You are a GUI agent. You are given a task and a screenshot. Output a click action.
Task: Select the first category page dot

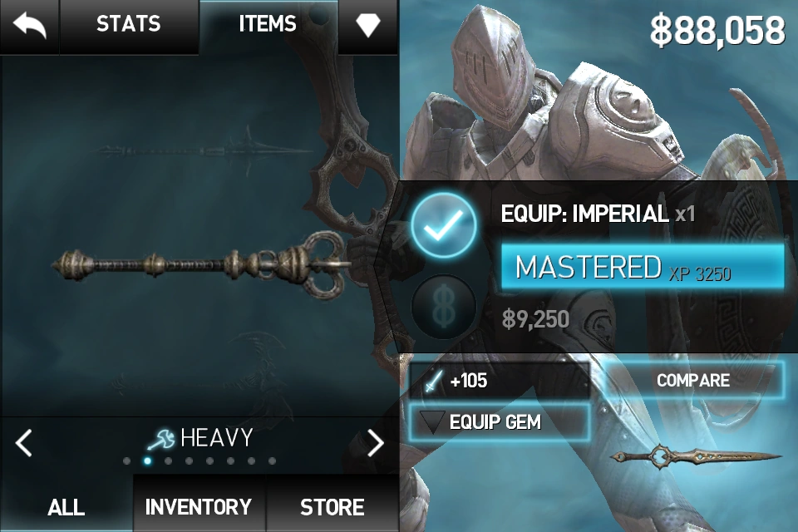coord(126,461)
